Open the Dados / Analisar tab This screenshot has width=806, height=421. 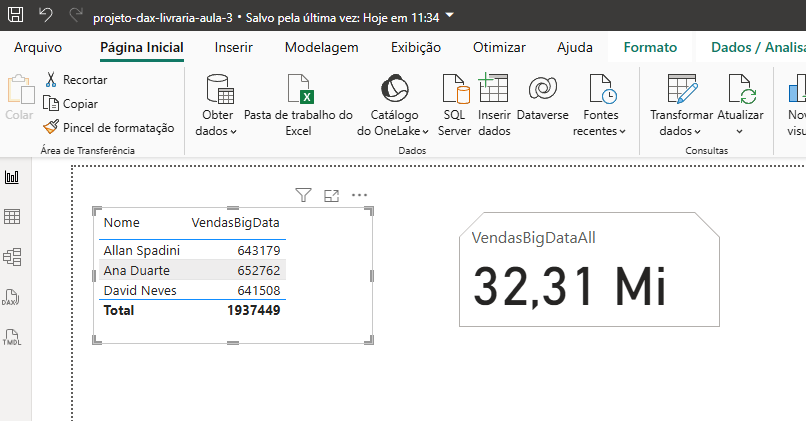click(x=758, y=47)
